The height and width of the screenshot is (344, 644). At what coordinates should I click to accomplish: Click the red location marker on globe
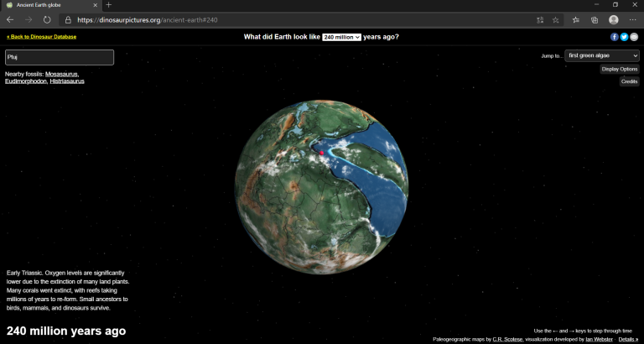[x=321, y=153]
